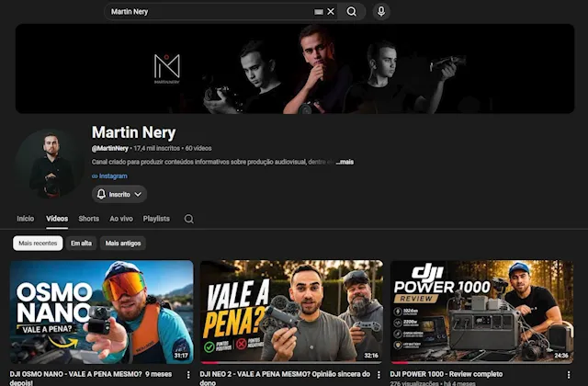Expand channel description with ...mais
588x386 pixels.
coord(345,162)
